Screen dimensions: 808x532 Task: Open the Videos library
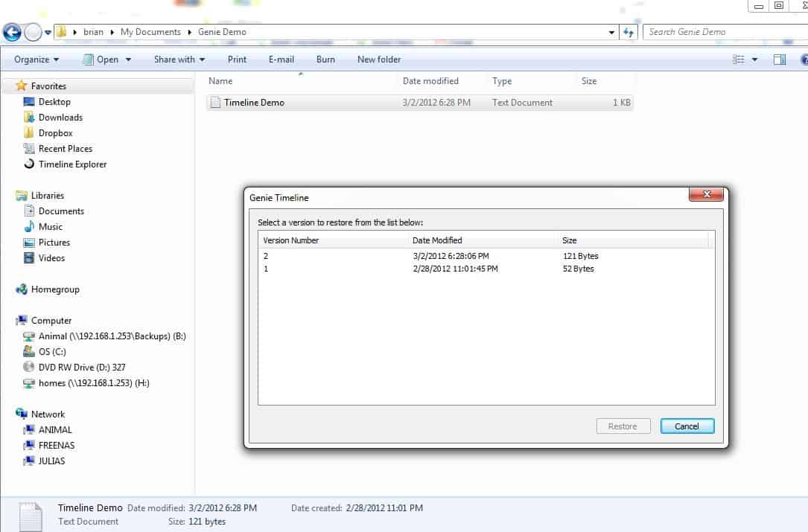tap(51, 258)
